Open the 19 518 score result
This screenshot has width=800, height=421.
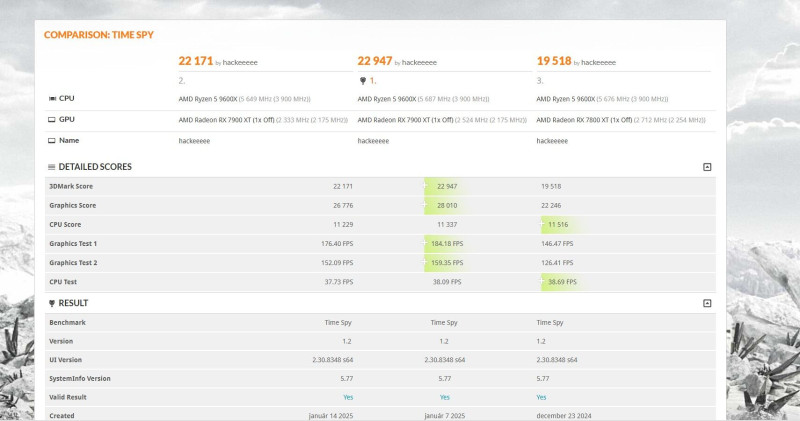click(x=554, y=61)
